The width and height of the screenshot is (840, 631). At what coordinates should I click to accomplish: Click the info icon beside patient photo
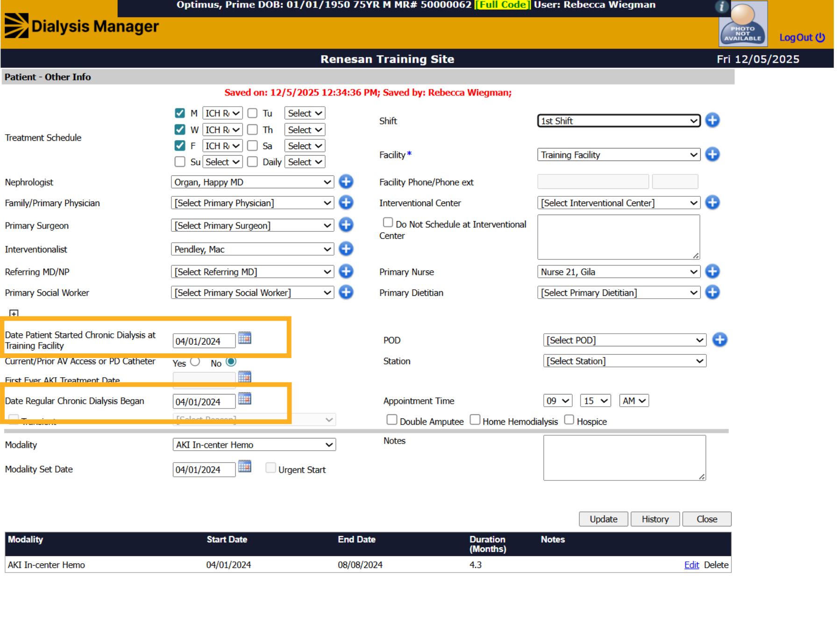click(722, 7)
